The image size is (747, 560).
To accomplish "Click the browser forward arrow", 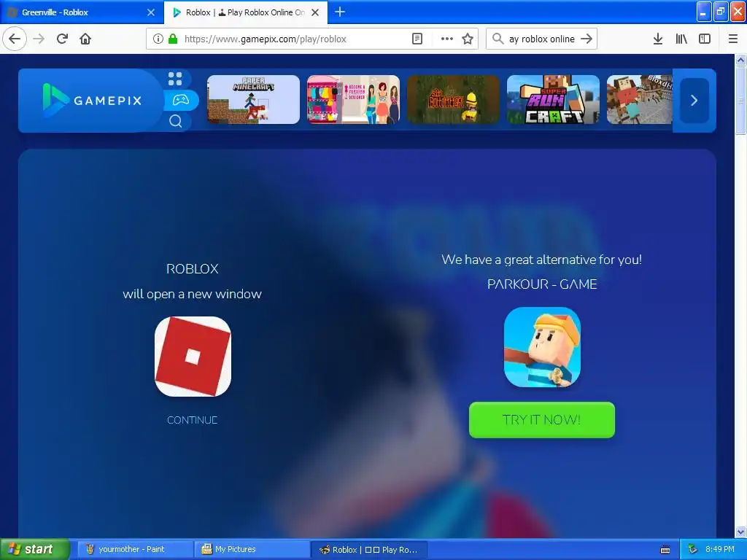I will coord(39,39).
